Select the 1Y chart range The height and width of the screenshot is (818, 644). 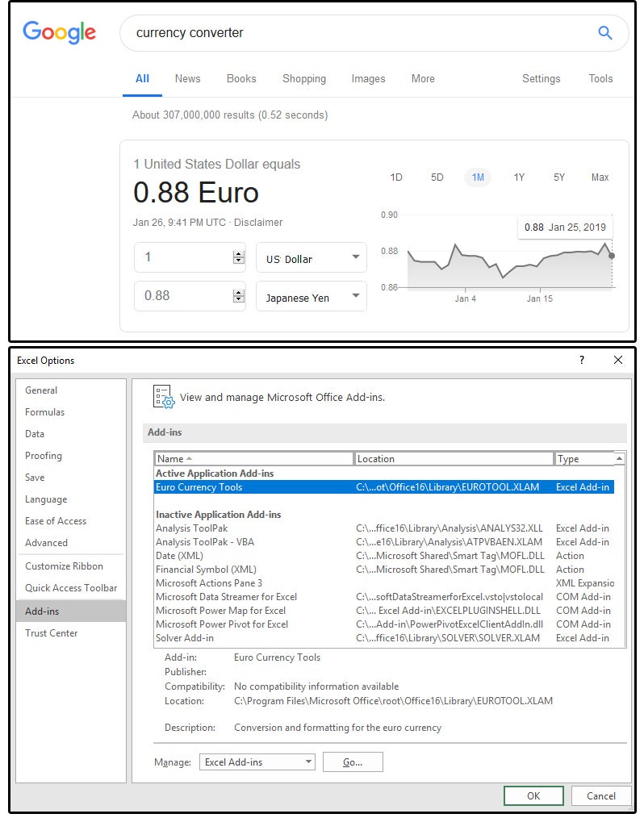[x=519, y=177]
